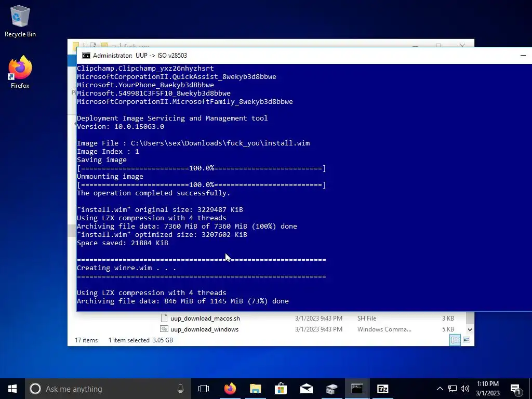Open the Mail app from the taskbar
The image size is (532, 399).
click(x=306, y=389)
